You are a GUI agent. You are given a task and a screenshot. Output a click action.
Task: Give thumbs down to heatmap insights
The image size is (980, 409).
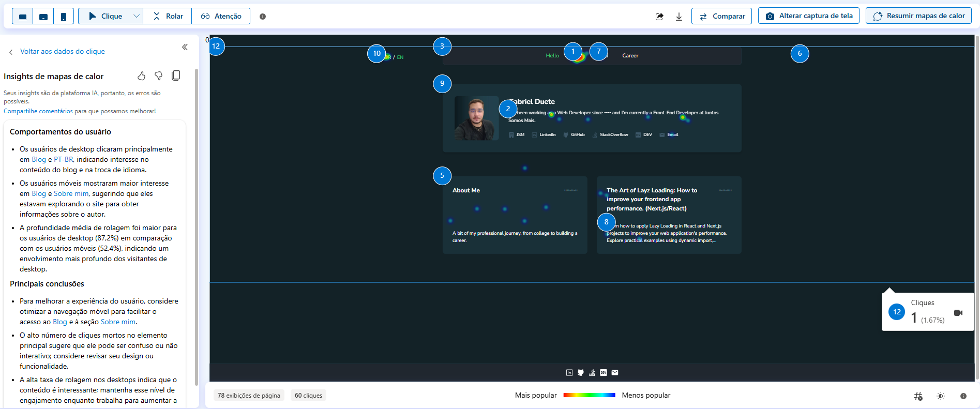[159, 76]
